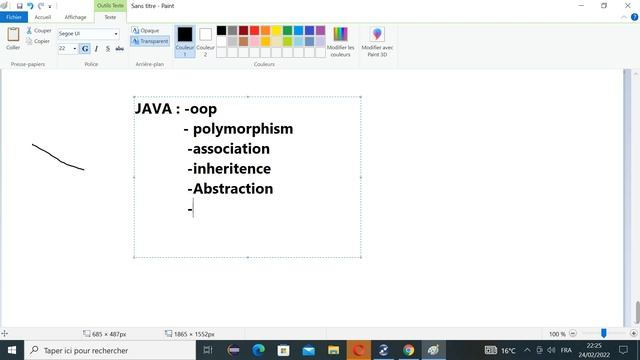Set text background to Opaque

coord(145,31)
